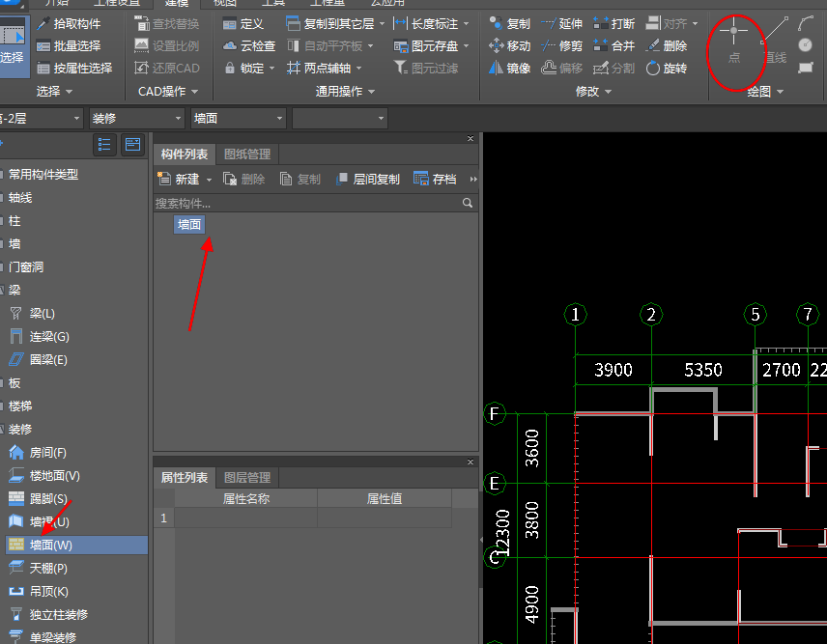This screenshot has width=827, height=644.
Task: Switch to 构件列表 tab
Action: pos(185,154)
